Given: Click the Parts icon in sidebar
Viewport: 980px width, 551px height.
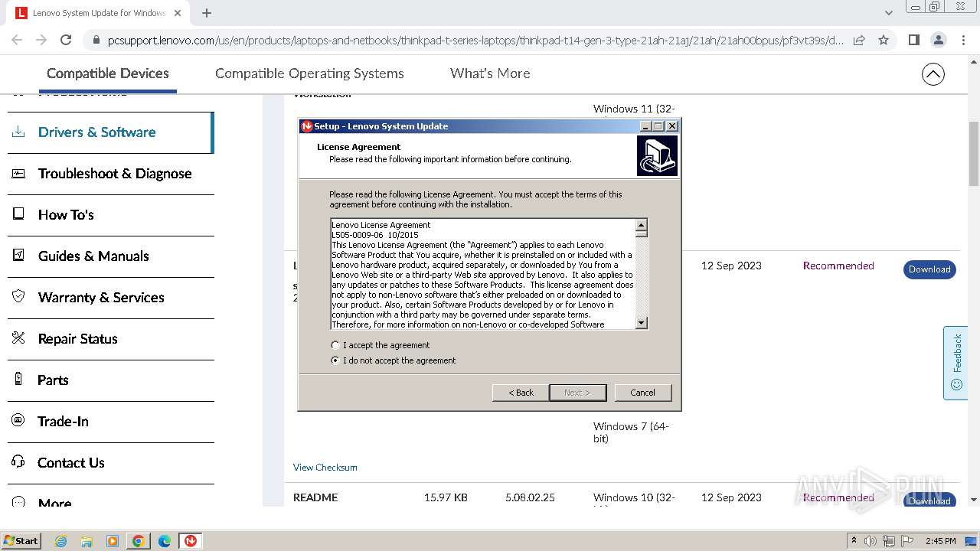Looking at the screenshot, I should (18, 379).
